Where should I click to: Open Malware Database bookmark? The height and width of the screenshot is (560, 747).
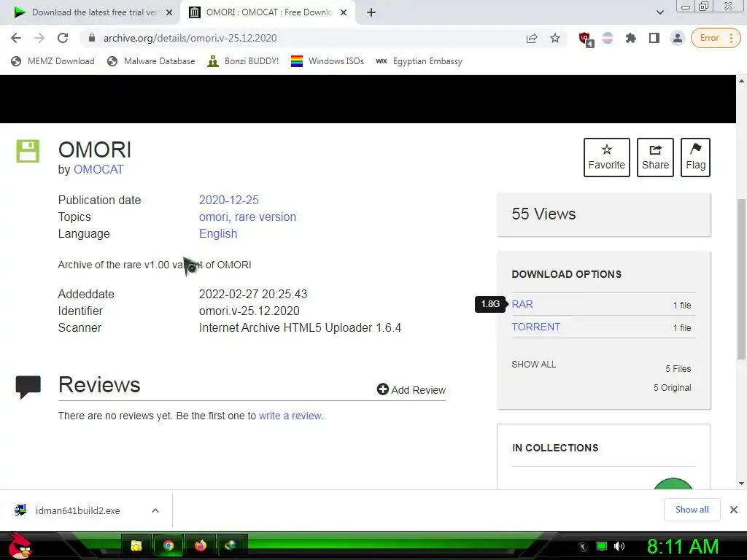click(151, 61)
